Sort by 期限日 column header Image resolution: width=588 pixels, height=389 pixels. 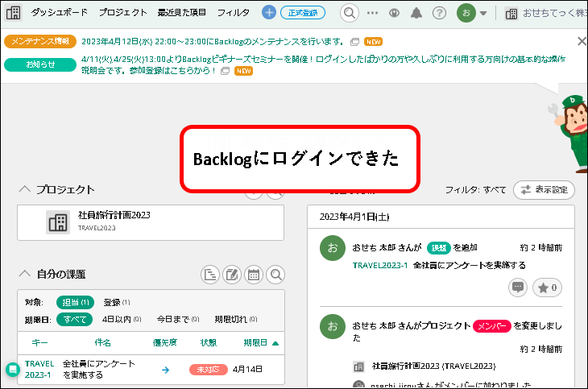tap(261, 342)
